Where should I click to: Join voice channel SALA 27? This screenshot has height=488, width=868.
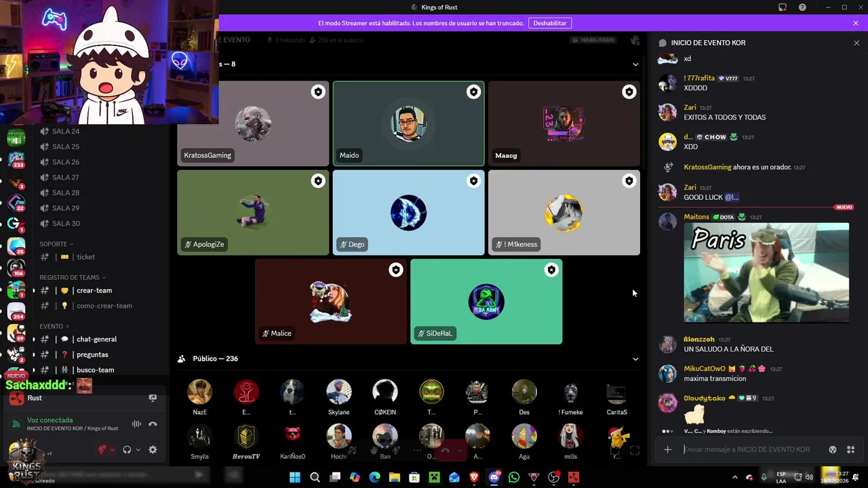66,178
